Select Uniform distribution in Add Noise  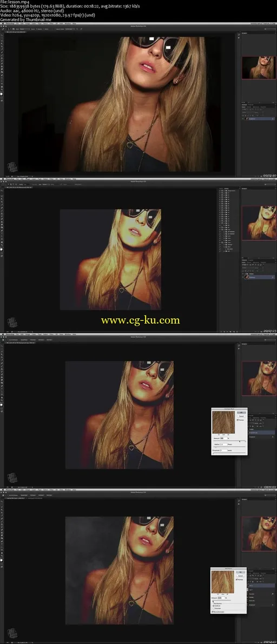[x=214, y=606]
